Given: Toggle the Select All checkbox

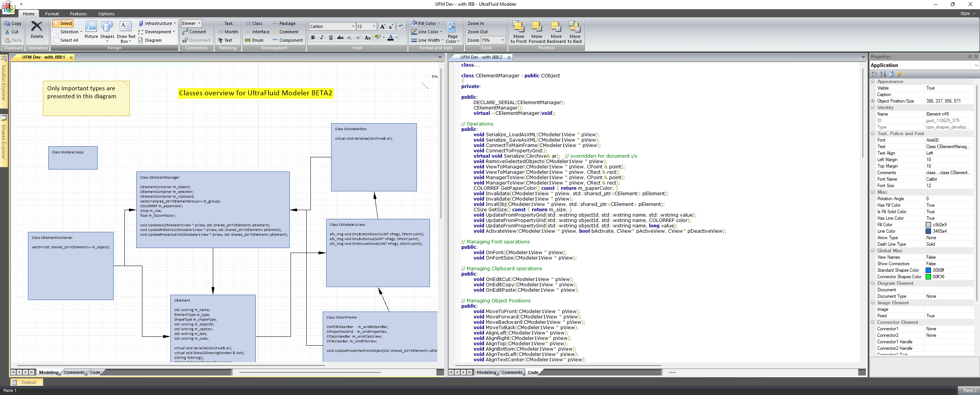Looking at the screenshot, I should pyautogui.click(x=56, y=40).
